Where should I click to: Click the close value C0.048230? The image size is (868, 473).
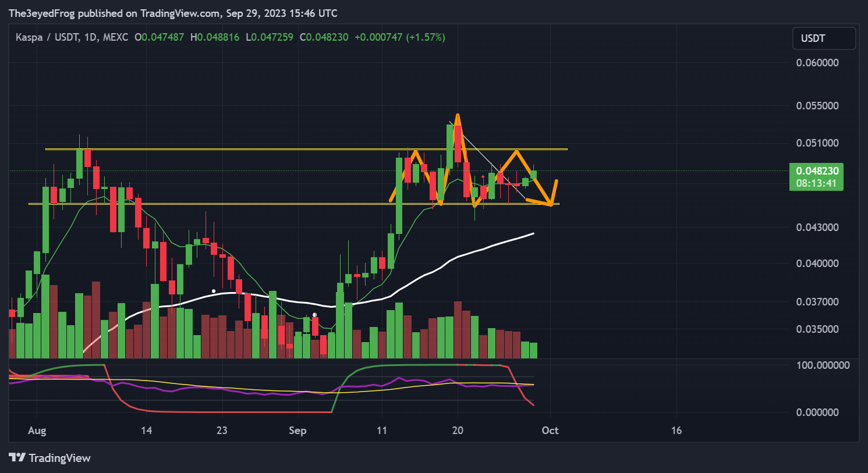(x=324, y=37)
